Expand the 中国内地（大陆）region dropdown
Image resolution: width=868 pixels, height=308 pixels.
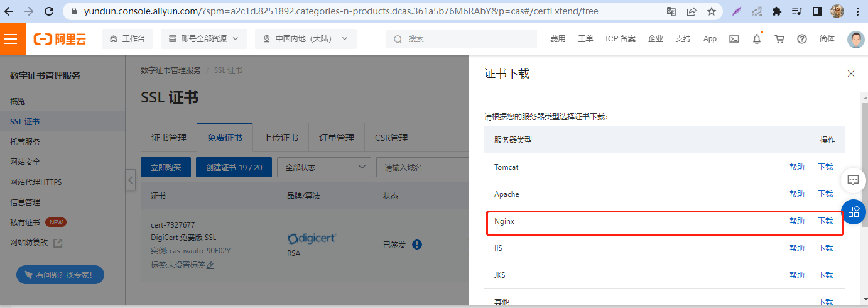[x=306, y=39]
